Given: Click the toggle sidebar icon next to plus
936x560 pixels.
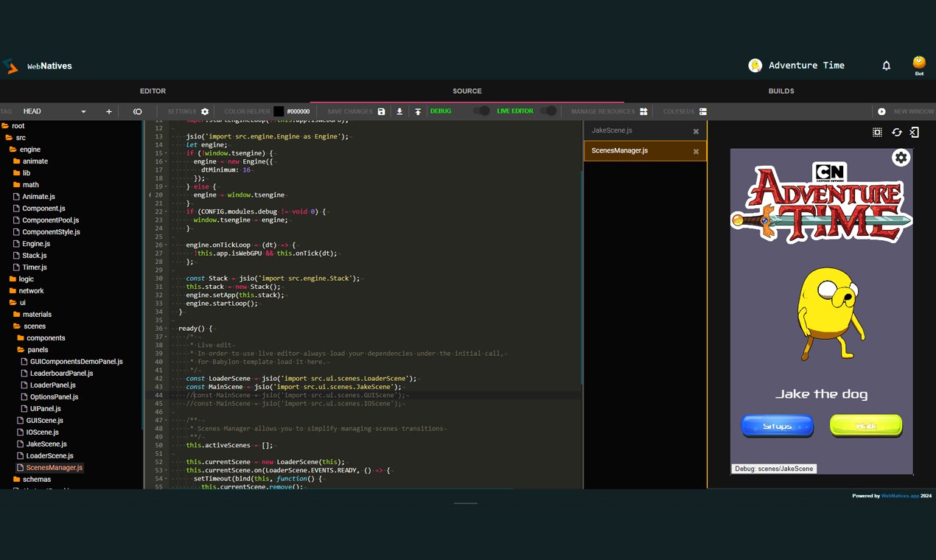Looking at the screenshot, I should point(137,111).
